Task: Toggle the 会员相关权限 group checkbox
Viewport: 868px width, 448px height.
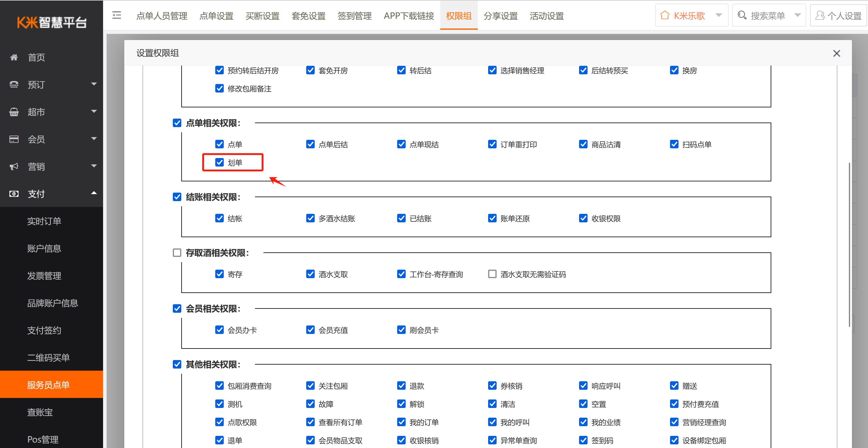Action: click(x=177, y=309)
